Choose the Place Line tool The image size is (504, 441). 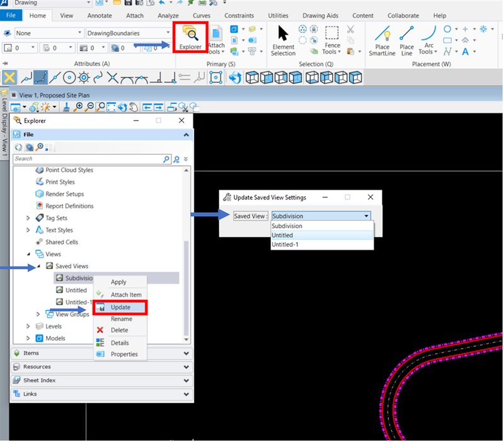[x=406, y=41]
